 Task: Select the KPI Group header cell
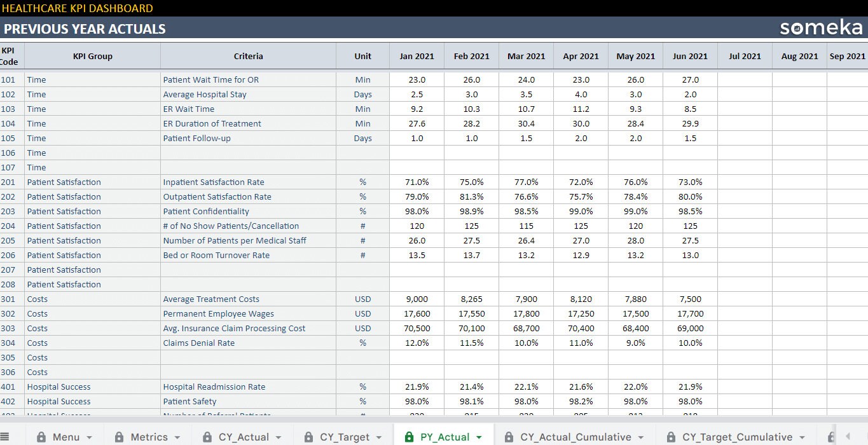point(93,56)
